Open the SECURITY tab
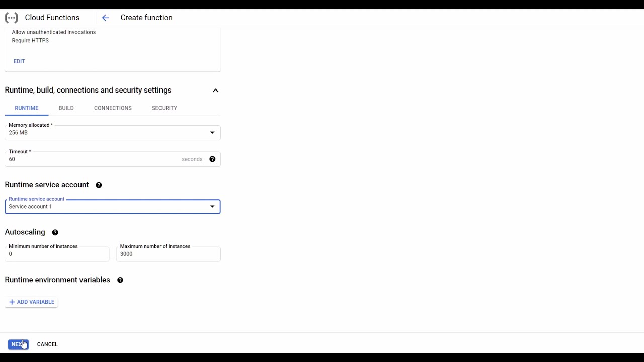644x362 pixels. pyautogui.click(x=165, y=108)
